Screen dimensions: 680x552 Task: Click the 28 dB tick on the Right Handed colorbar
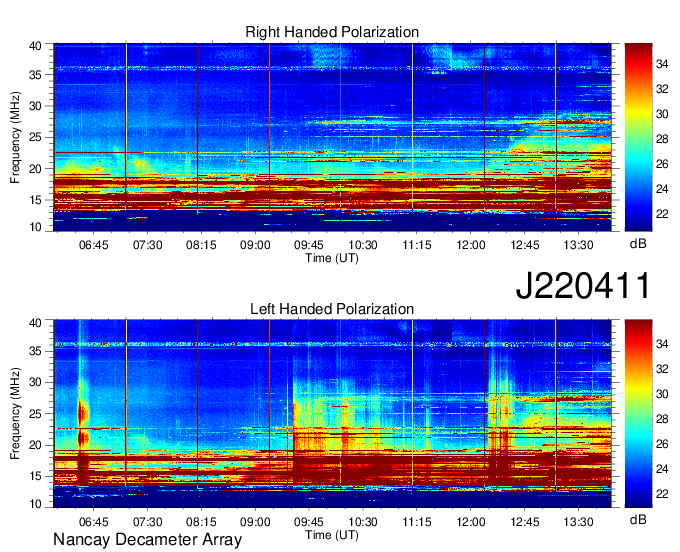[662, 139]
